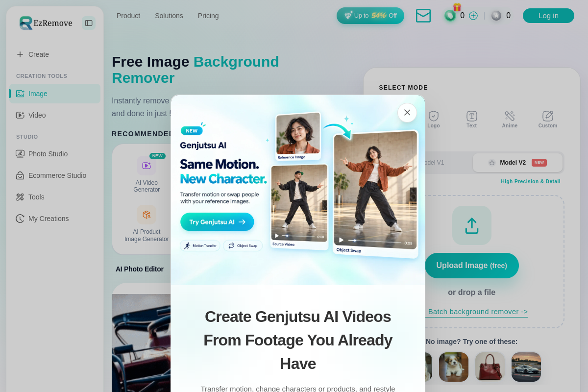This screenshot has height=392, width=588.
Task: Open AI Product Image Generator tool
Action: (147, 224)
